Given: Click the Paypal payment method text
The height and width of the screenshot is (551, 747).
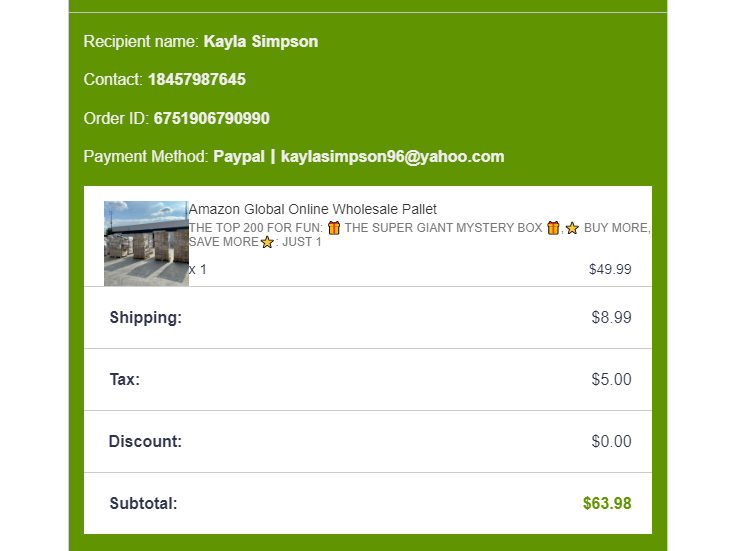Looking at the screenshot, I should (x=238, y=156).
